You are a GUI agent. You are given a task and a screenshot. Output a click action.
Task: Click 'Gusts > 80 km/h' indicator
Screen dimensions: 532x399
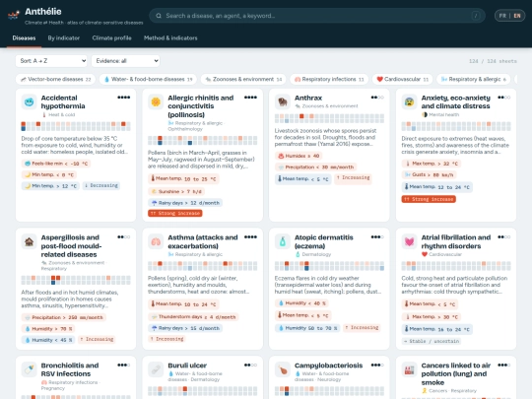click(x=430, y=174)
